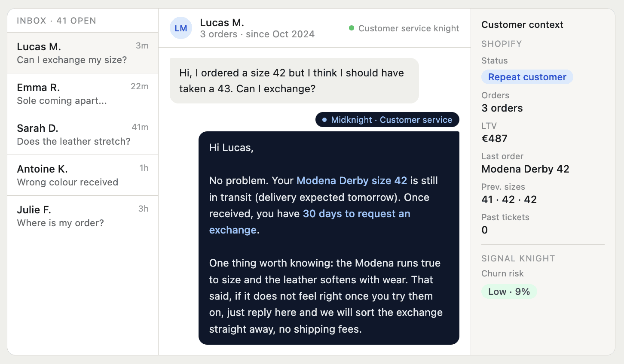Click the 3 orders count under Orders
This screenshot has height=364, width=624.
coord(502,108)
